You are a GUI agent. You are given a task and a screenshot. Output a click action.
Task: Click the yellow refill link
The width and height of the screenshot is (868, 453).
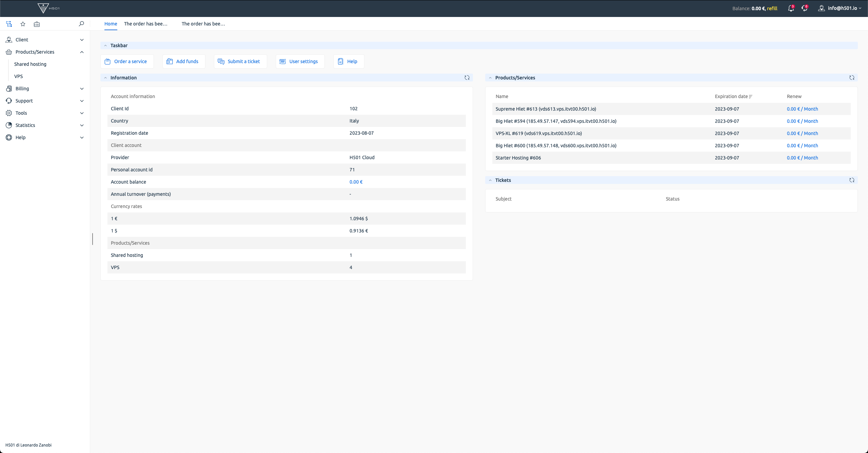coord(772,8)
